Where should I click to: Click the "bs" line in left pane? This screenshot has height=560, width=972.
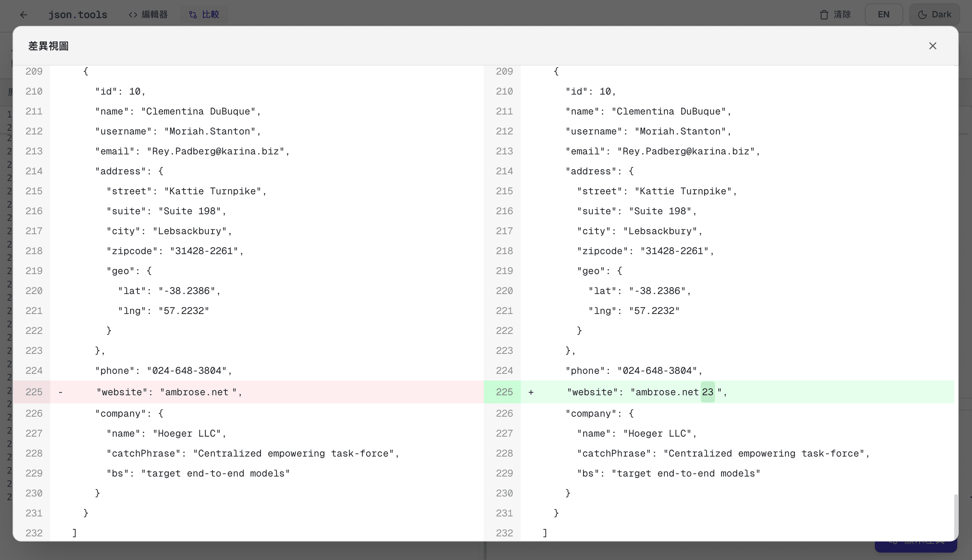point(198,474)
